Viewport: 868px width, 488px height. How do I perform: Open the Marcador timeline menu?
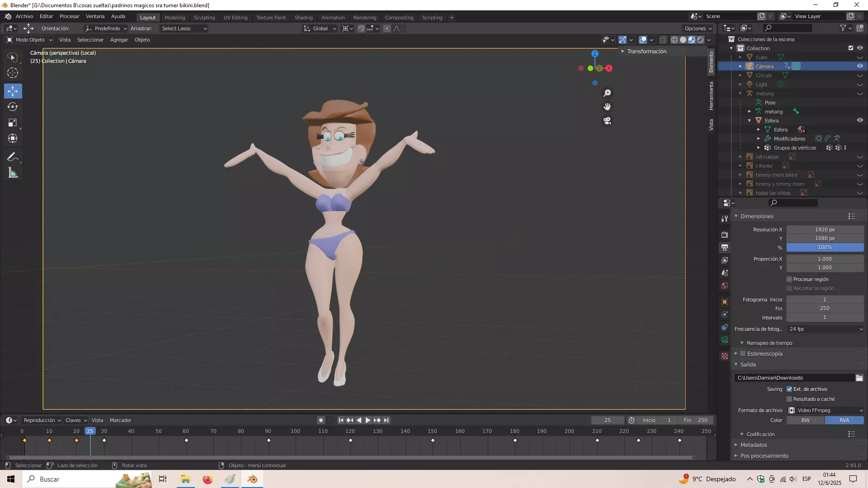tap(120, 420)
